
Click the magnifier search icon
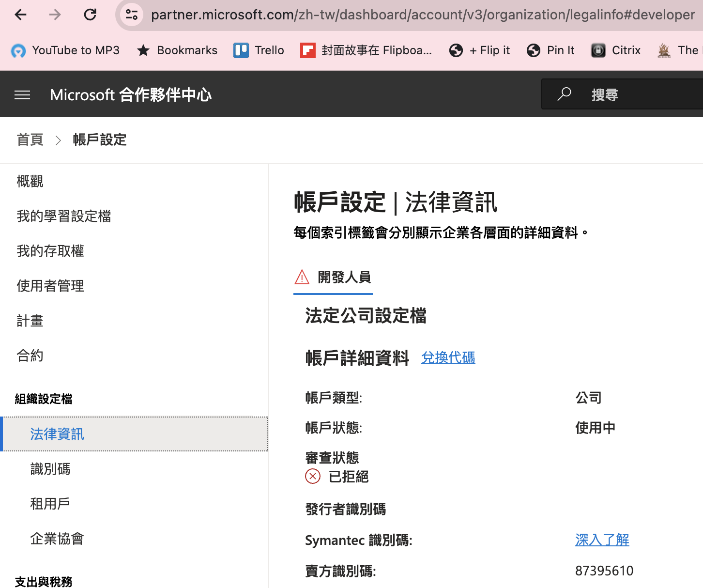[565, 94]
